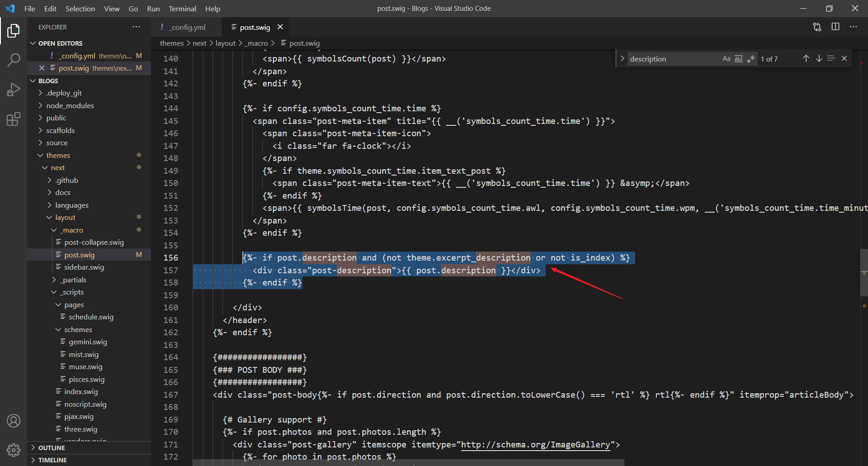Click the themes breadcrumb
Screen dimensions: 868x466
coord(172,43)
